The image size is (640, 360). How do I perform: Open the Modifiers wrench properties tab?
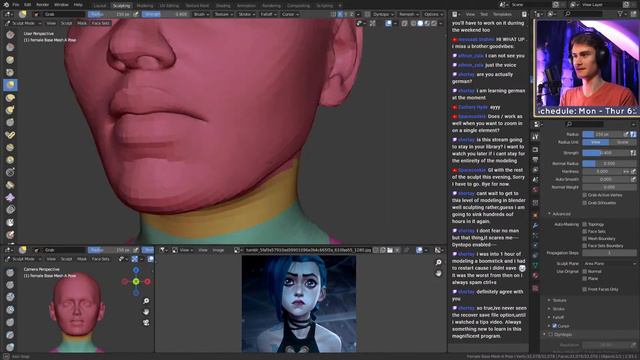tap(536, 226)
